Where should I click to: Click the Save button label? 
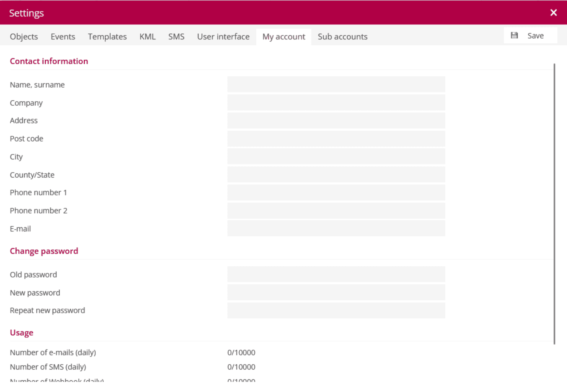tap(535, 36)
